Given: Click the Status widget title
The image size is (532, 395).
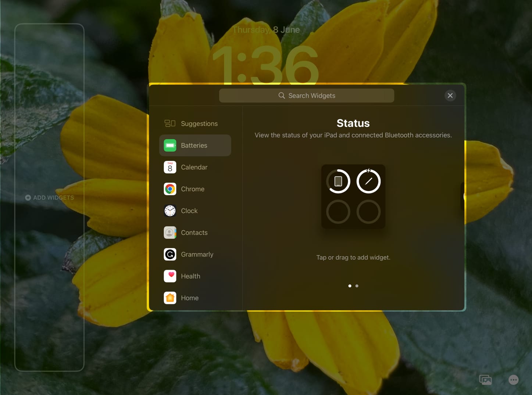Looking at the screenshot, I should coord(353,123).
